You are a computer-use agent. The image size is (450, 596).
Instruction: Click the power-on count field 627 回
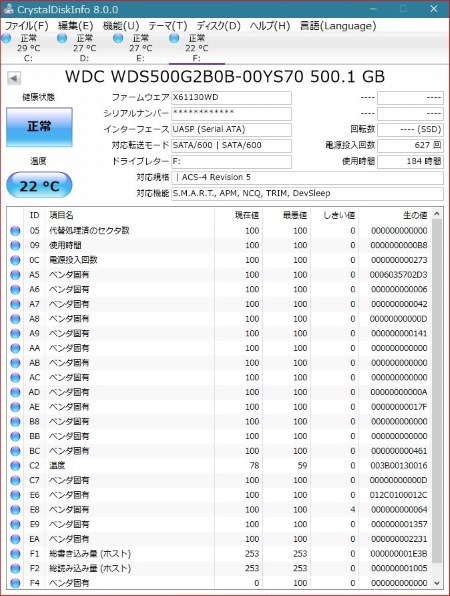410,146
